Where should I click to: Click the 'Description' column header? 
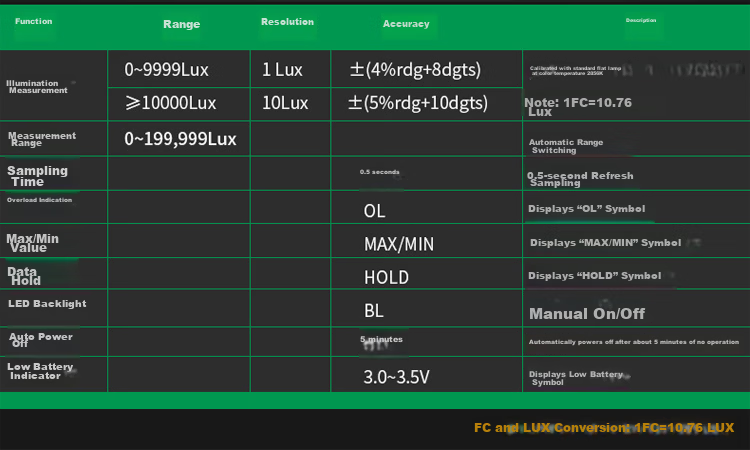point(641,21)
